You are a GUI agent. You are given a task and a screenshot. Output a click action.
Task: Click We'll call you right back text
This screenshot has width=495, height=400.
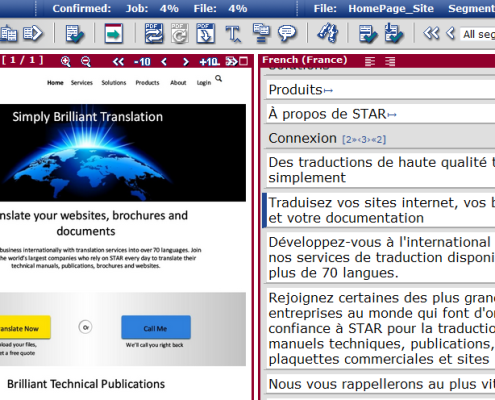[154, 345]
